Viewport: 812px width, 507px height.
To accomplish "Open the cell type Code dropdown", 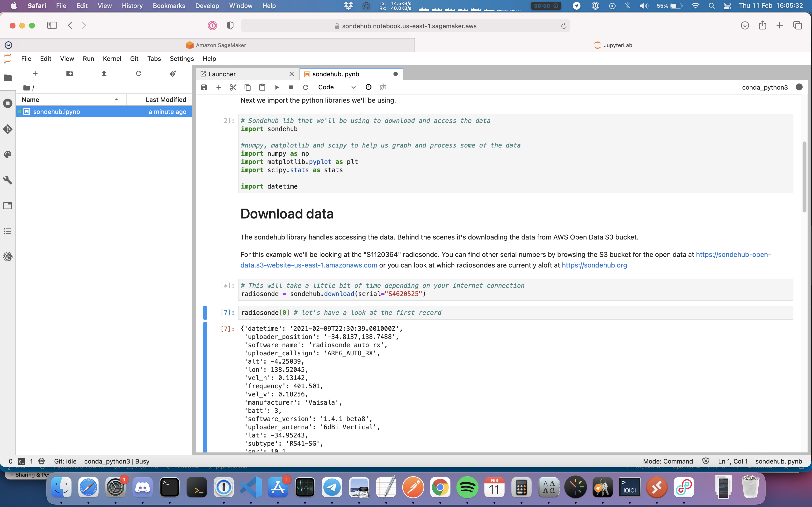I will click(x=336, y=87).
